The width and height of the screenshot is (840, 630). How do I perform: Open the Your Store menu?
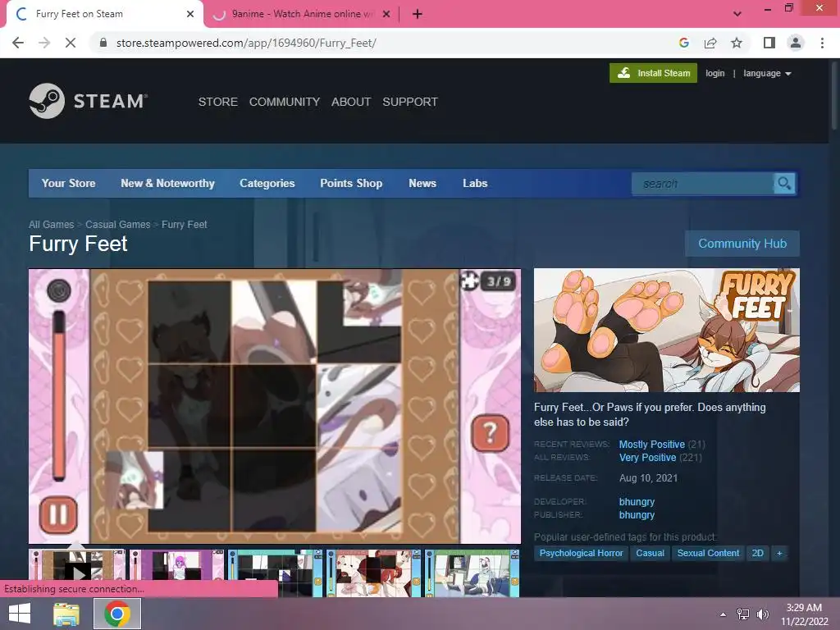[x=69, y=183]
